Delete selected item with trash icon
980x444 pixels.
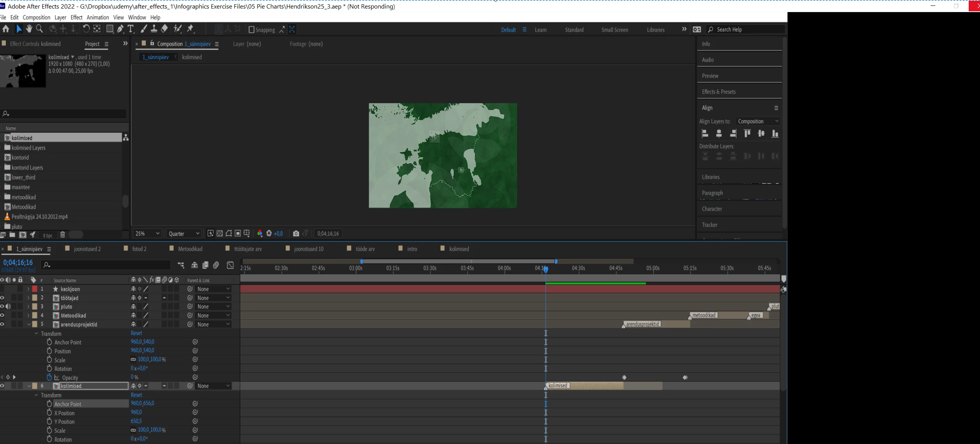pos(62,235)
